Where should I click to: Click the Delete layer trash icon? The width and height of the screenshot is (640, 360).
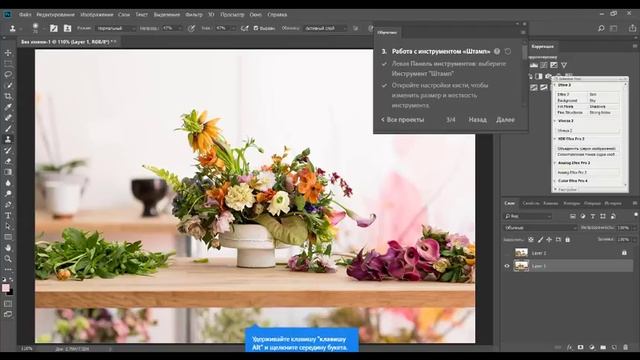tap(626, 347)
